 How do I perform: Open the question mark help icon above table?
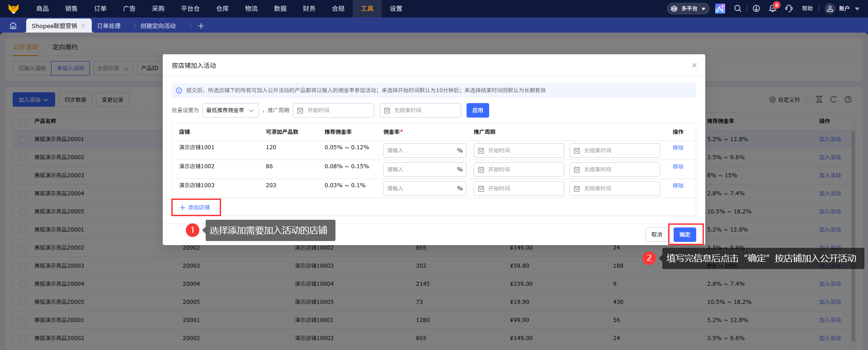(848, 99)
